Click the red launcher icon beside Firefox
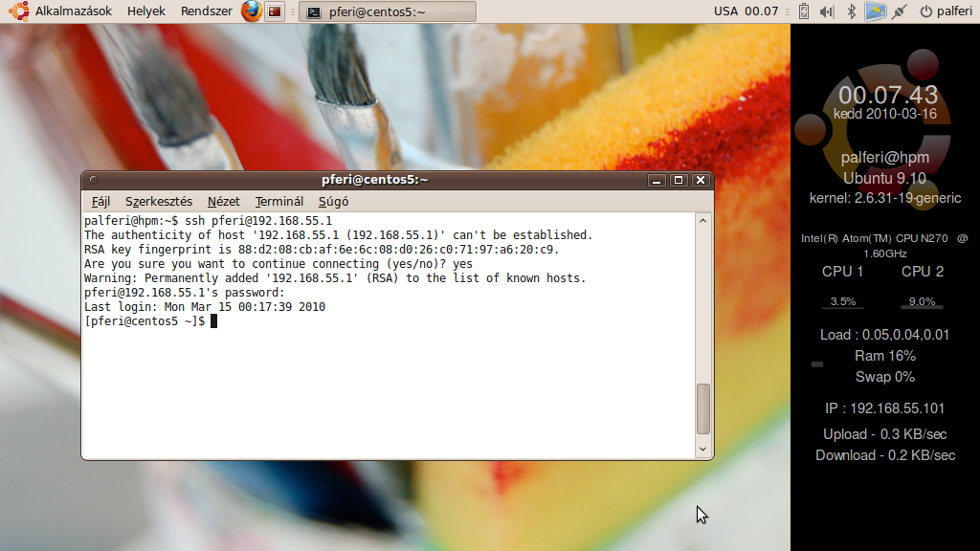 (275, 11)
